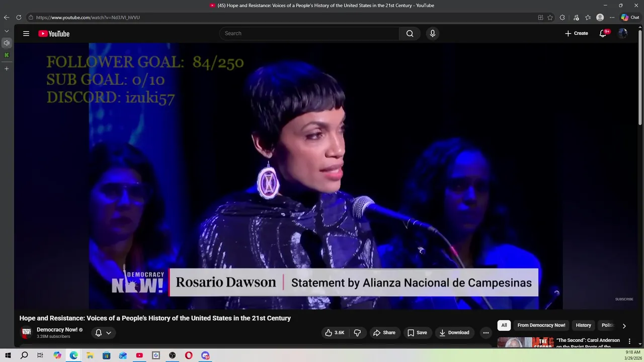Open Discord from the taskbar

(205, 355)
